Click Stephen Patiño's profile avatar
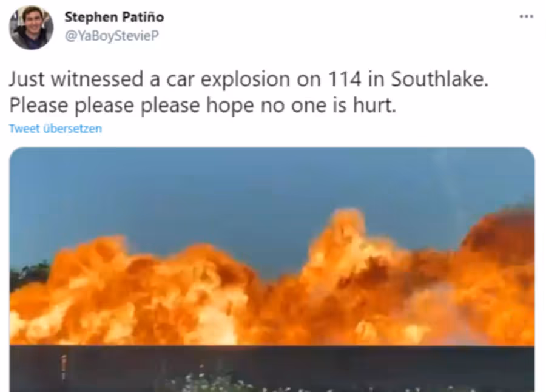The image size is (546, 392). 32,27
